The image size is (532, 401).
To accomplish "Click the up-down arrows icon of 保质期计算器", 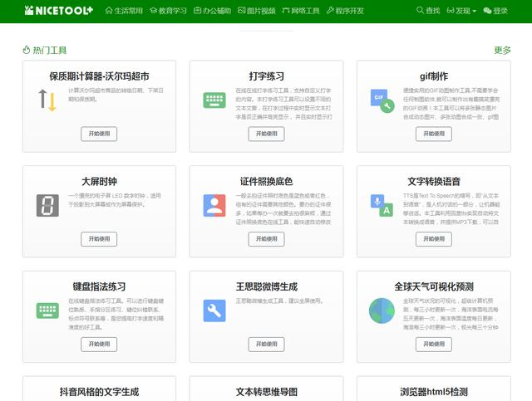I will pos(47,100).
